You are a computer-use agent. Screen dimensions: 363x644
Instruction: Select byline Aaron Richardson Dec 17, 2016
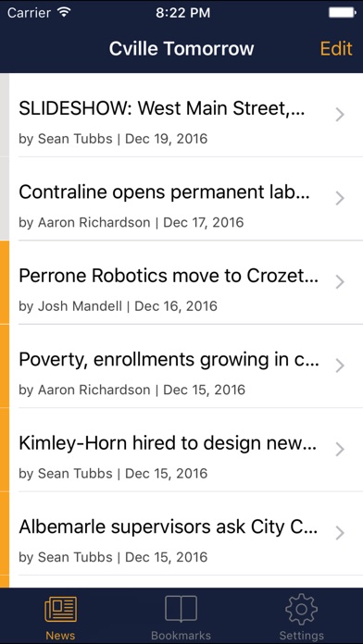click(x=131, y=223)
